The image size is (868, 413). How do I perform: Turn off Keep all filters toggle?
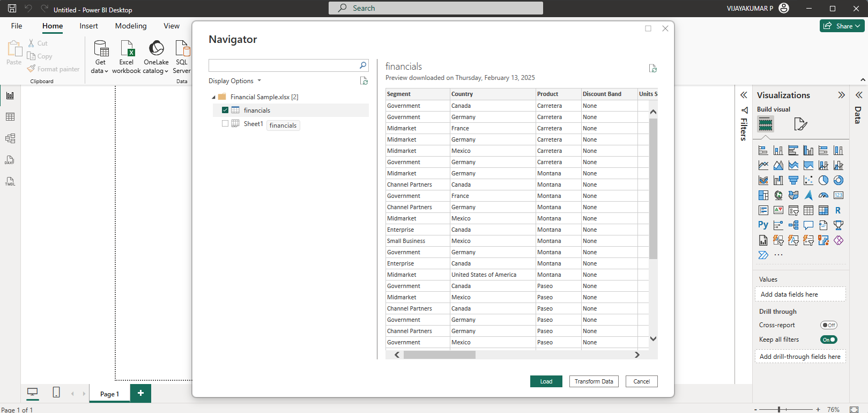[828, 340]
